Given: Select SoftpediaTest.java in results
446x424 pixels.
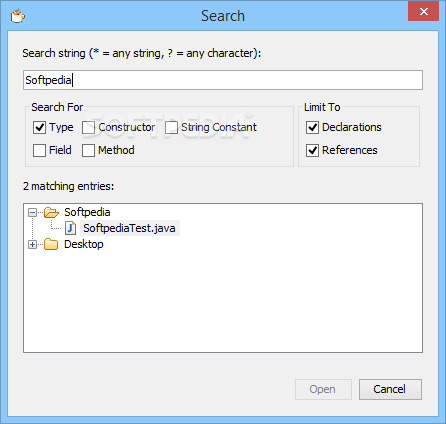Looking at the screenshot, I should [x=129, y=228].
